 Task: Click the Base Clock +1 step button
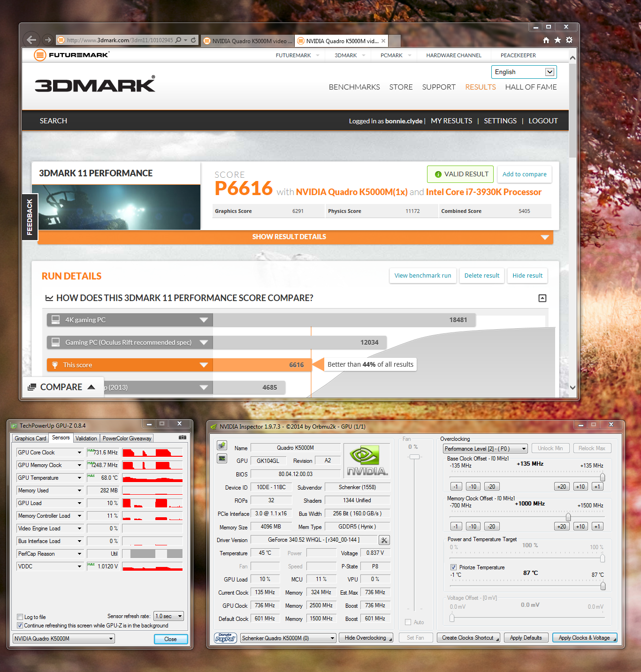click(597, 487)
